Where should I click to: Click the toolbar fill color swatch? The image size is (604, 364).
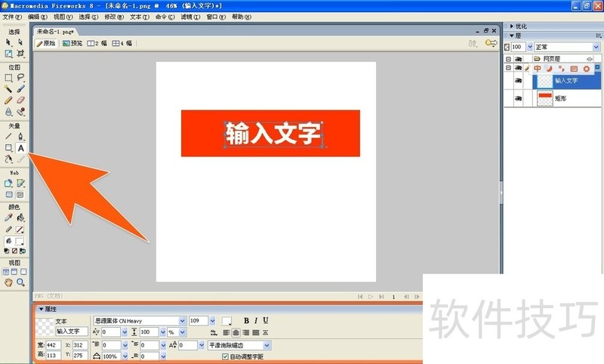20,241
